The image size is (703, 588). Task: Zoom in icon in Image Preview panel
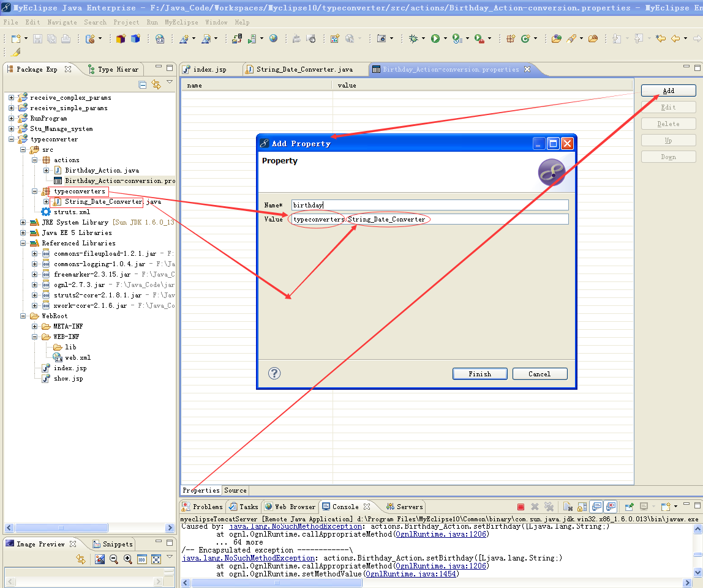[128, 559]
